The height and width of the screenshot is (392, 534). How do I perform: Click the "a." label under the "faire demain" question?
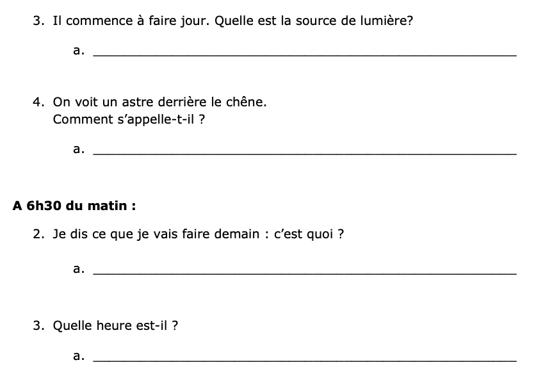[79, 268]
